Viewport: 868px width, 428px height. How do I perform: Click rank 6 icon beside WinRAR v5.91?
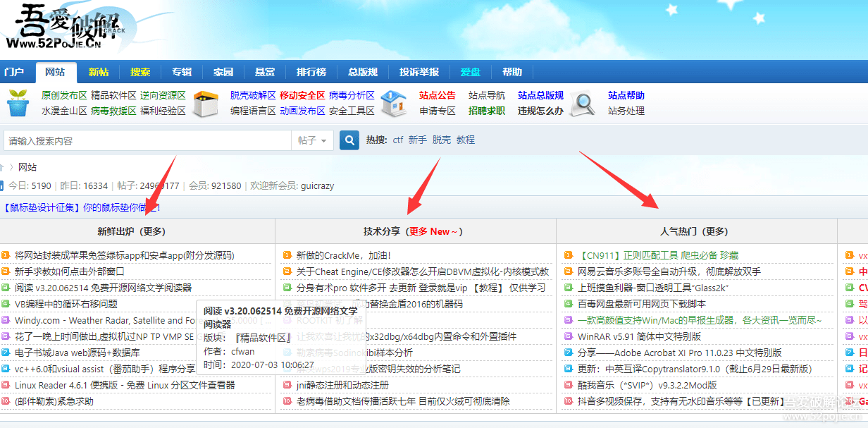569,336
